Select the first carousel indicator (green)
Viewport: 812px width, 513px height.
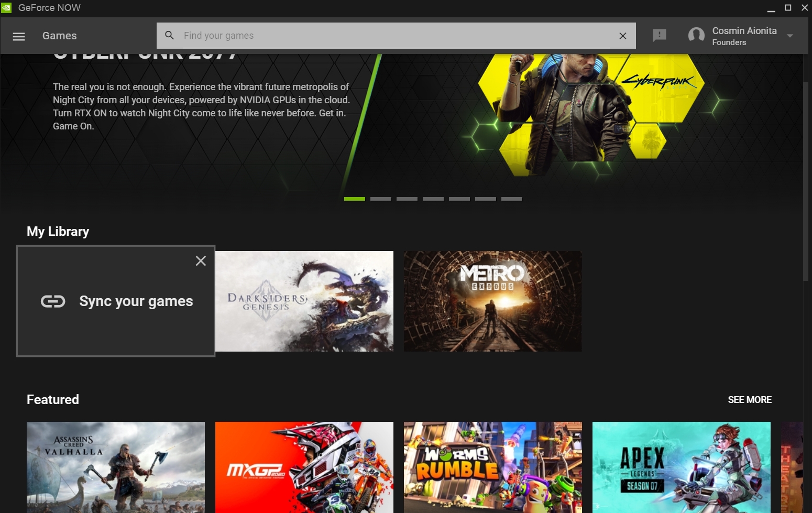pyautogui.click(x=355, y=199)
